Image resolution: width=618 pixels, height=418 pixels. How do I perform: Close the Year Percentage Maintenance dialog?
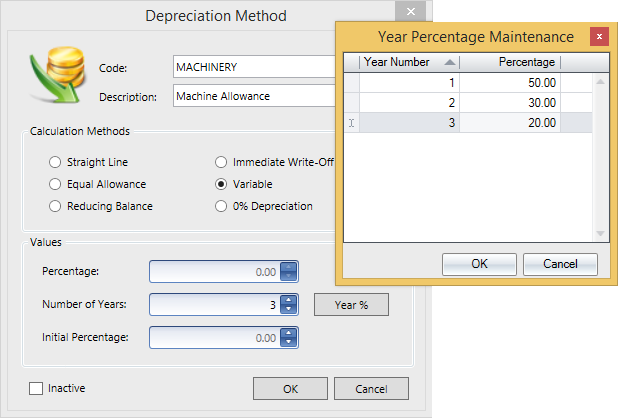(598, 37)
